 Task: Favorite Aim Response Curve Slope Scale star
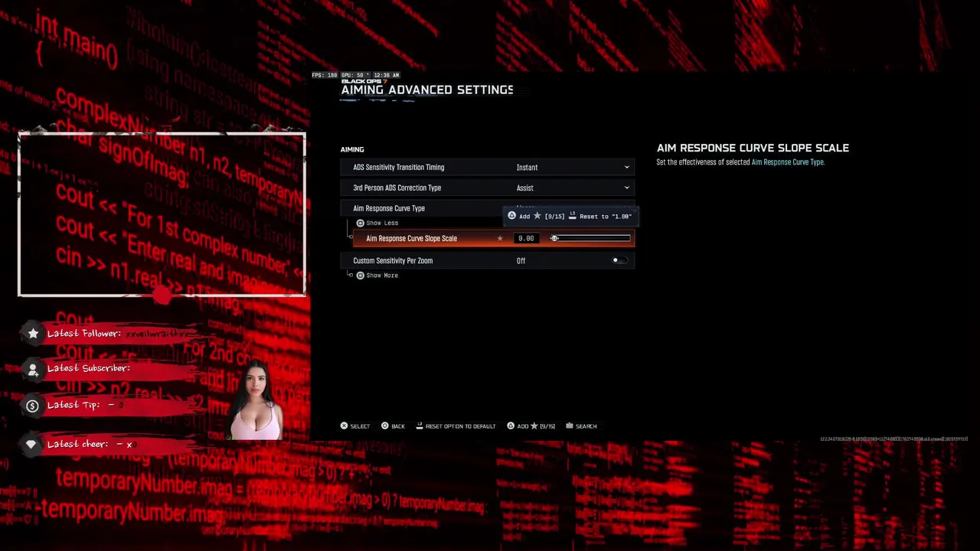coord(500,238)
